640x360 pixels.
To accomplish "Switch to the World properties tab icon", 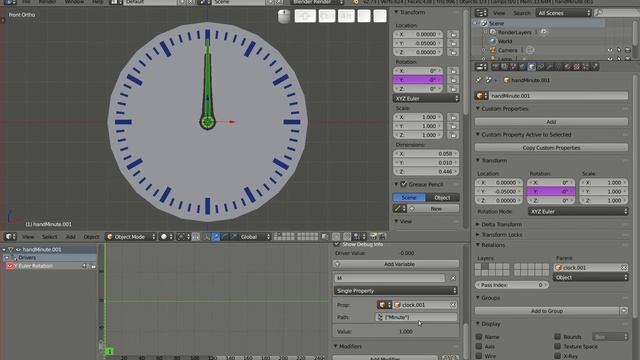I will coord(522,67).
